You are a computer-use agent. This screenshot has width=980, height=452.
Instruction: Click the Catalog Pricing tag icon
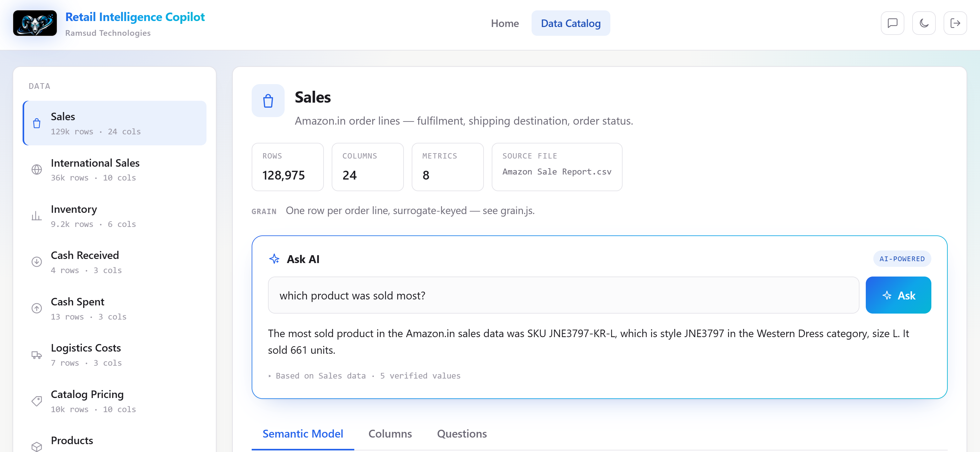pyautogui.click(x=36, y=401)
